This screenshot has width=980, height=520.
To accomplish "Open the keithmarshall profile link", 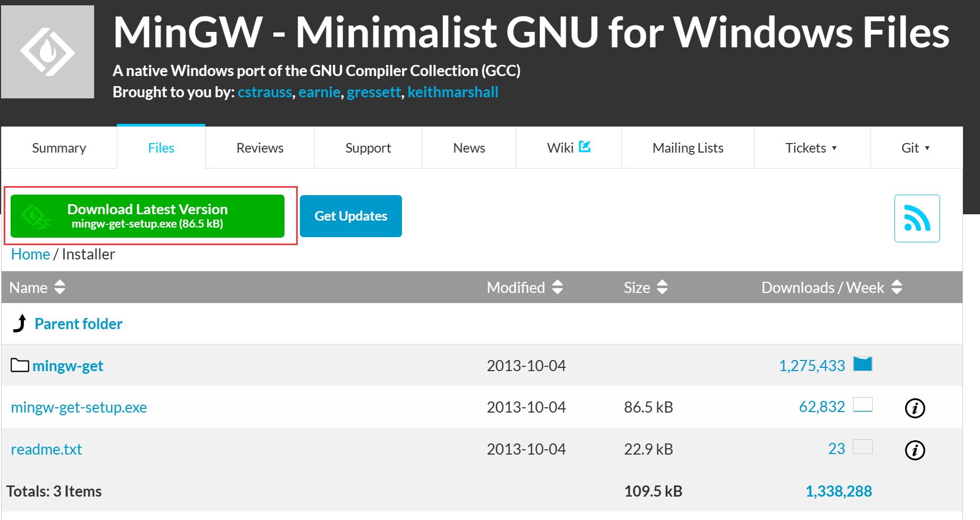I will 453,92.
